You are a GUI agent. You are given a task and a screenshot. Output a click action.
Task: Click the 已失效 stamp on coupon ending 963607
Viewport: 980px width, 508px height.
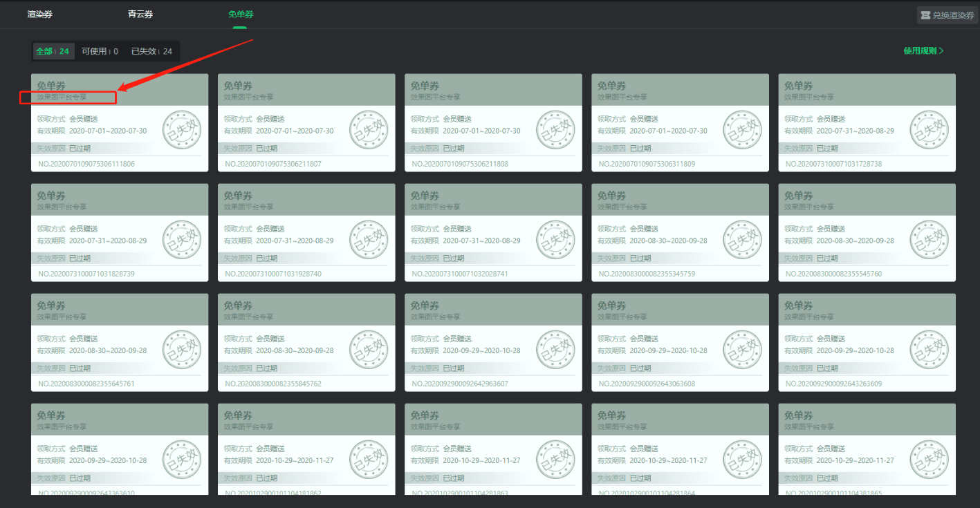point(555,350)
